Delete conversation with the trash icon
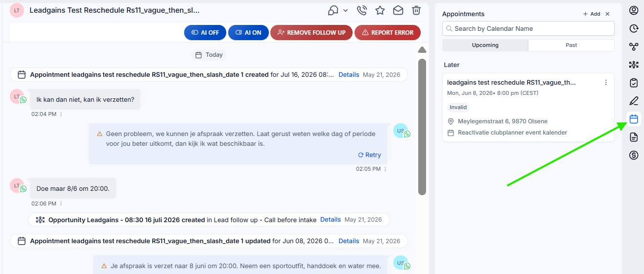The image size is (644, 274). [416, 10]
